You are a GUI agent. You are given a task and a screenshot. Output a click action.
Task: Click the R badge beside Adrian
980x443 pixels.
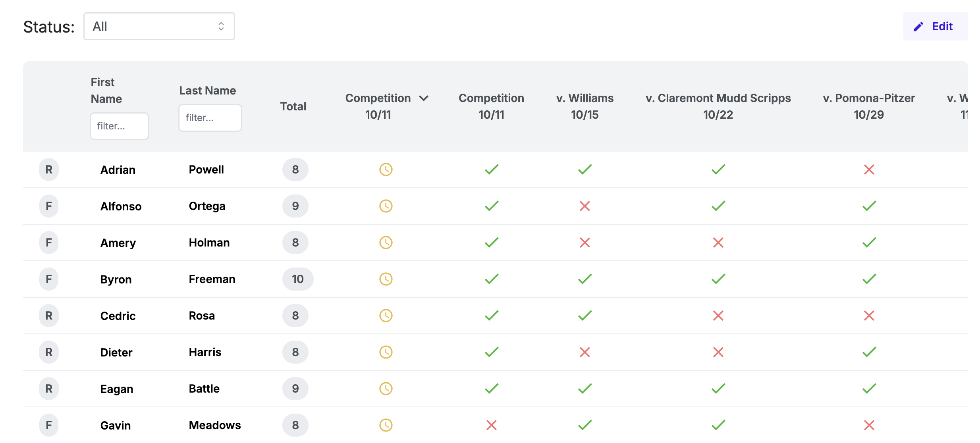click(x=49, y=169)
